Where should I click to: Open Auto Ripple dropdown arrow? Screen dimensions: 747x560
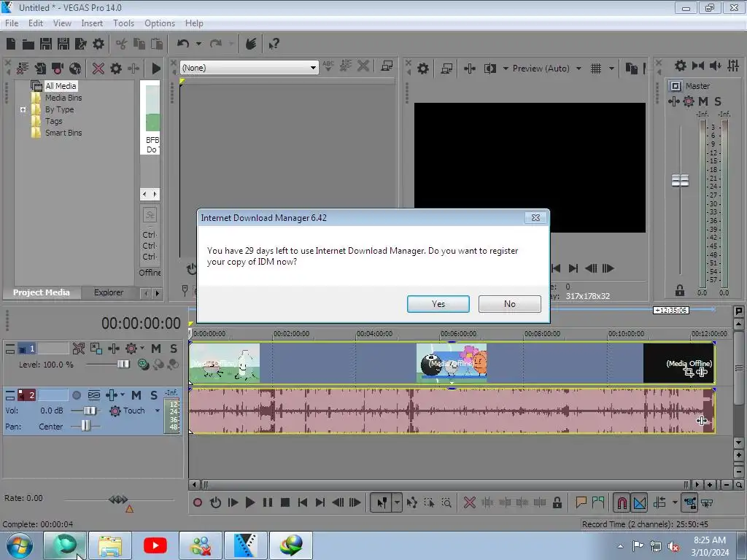pos(675,502)
